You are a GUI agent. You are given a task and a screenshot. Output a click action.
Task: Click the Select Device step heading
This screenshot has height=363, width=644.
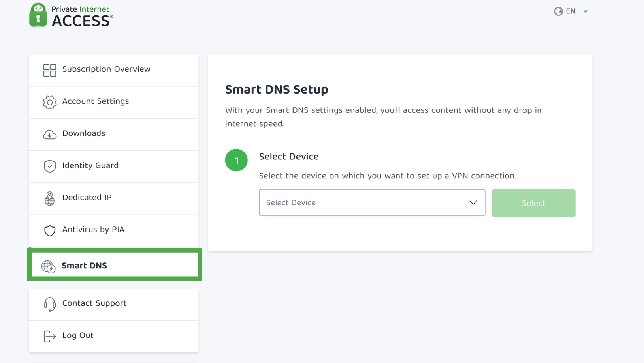[288, 156]
